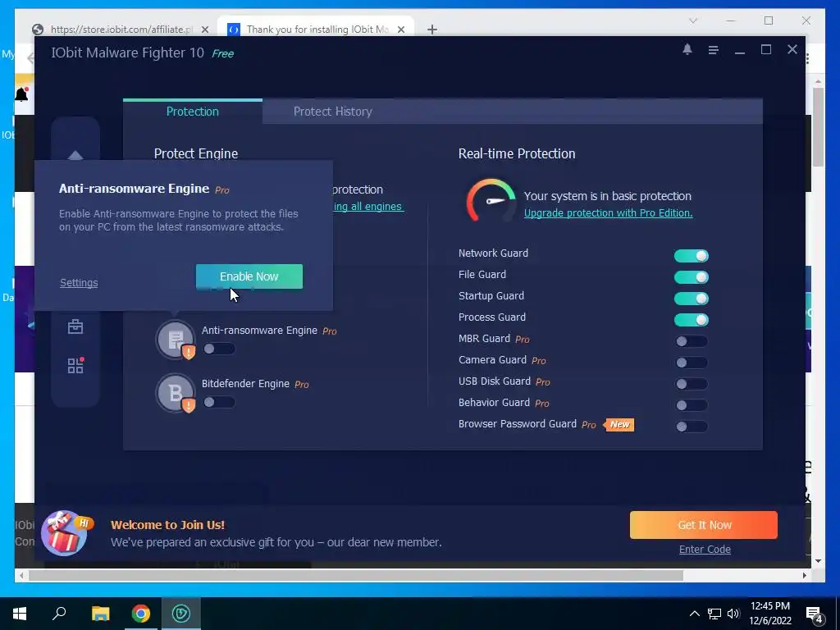The width and height of the screenshot is (840, 630).
Task: Click the gift box icon in banner
Action: point(65,533)
